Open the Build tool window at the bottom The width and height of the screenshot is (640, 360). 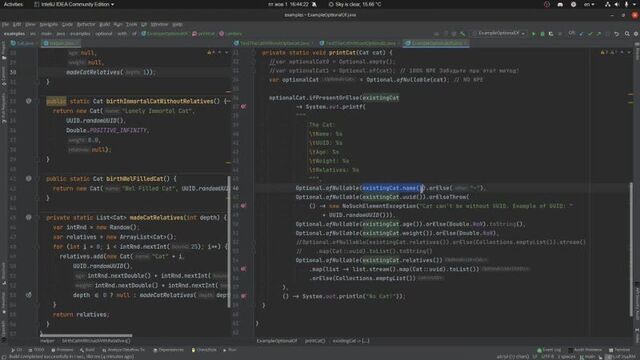(x=87, y=350)
